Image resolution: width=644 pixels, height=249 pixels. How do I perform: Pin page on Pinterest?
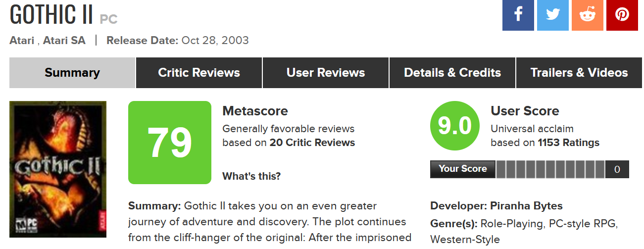tap(622, 15)
